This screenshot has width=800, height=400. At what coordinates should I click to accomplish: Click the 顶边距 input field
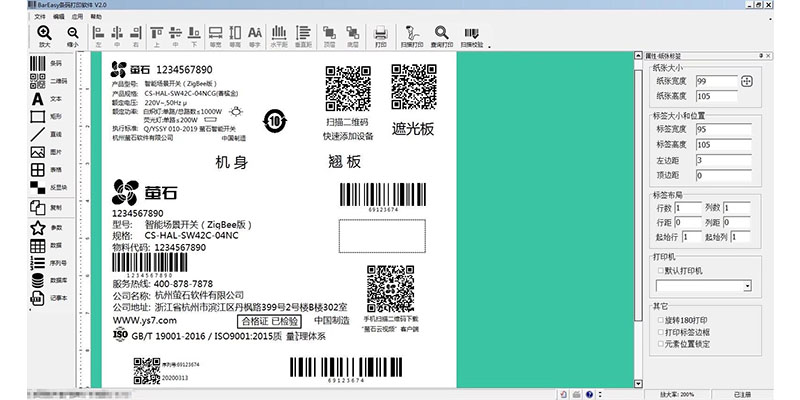(723, 176)
